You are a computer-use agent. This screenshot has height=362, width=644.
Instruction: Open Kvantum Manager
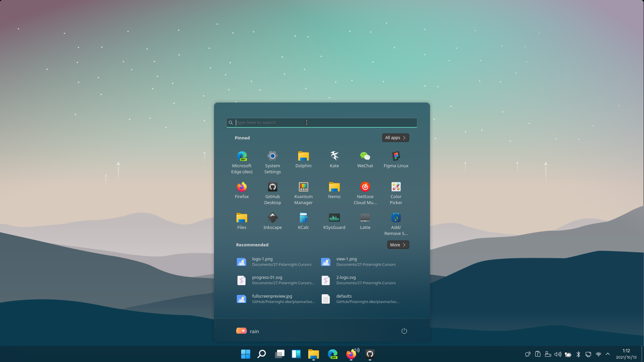tap(303, 193)
